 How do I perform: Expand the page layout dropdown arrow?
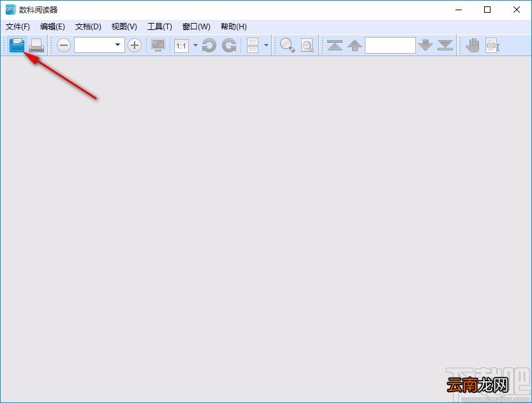tap(267, 45)
